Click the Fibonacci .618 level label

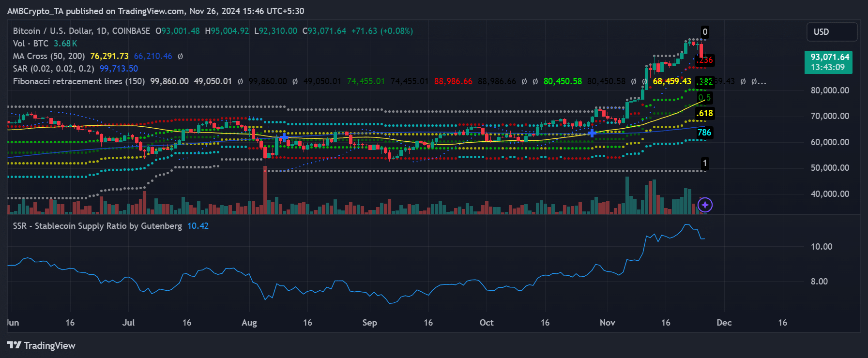pos(704,113)
